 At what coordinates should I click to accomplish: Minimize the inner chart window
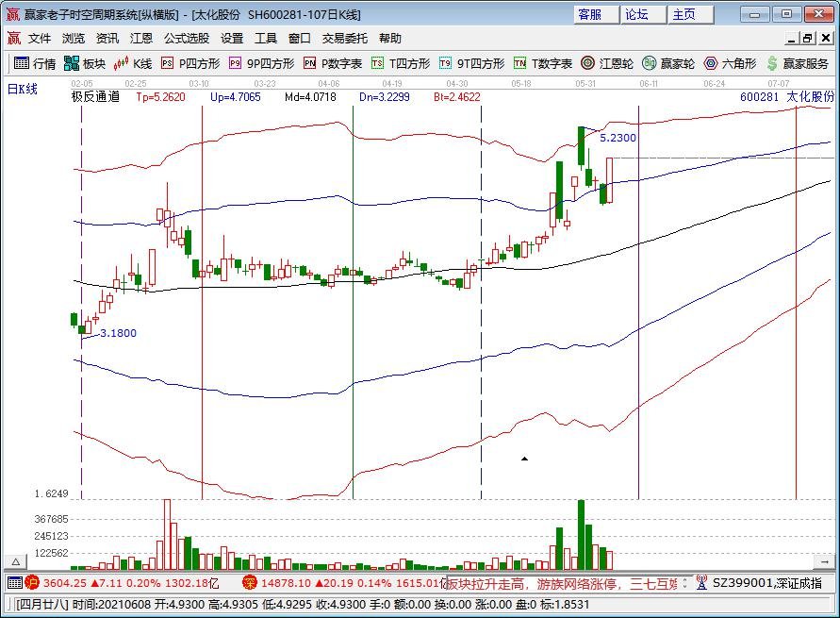point(792,38)
